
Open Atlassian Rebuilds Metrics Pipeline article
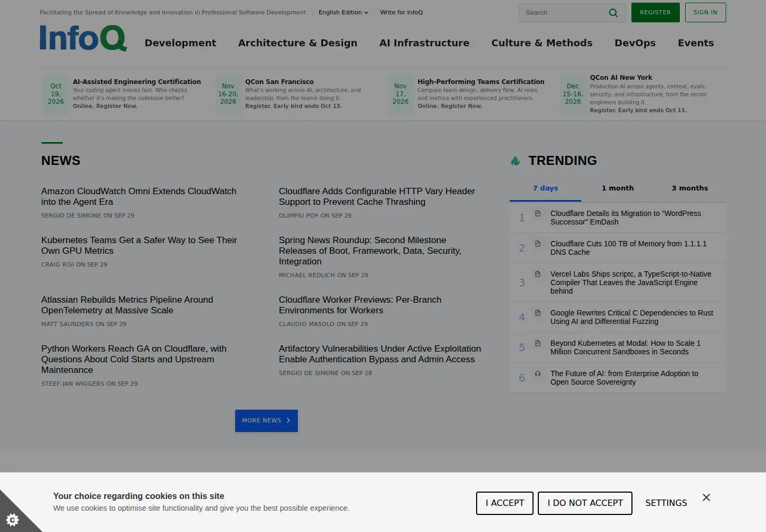[127, 305]
